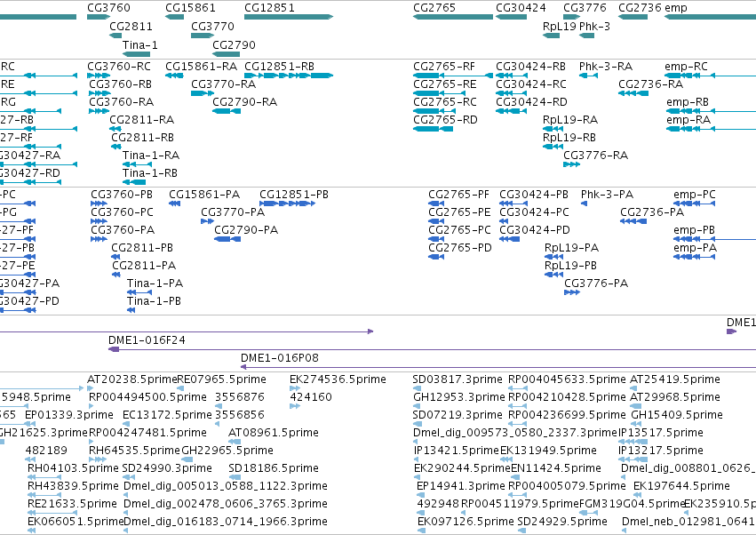The width and height of the screenshot is (756, 535).
Task: Click transcript CG2765-RF
Action: pos(443,66)
